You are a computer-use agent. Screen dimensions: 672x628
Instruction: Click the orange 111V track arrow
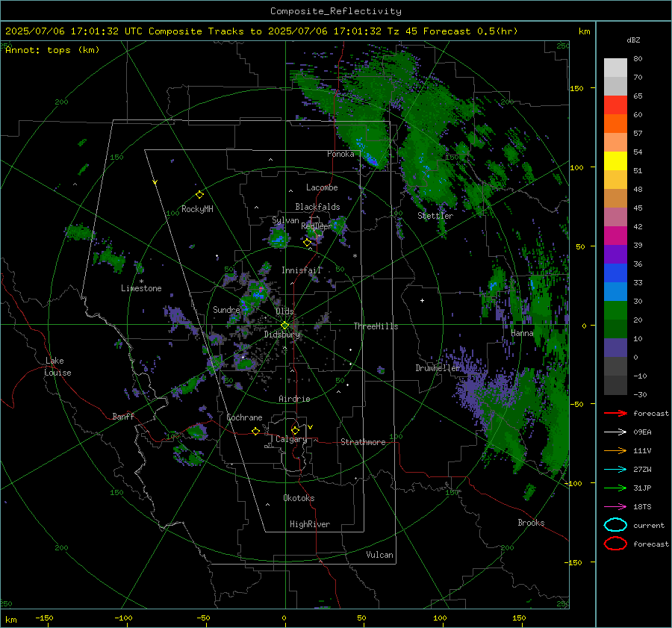pos(615,450)
